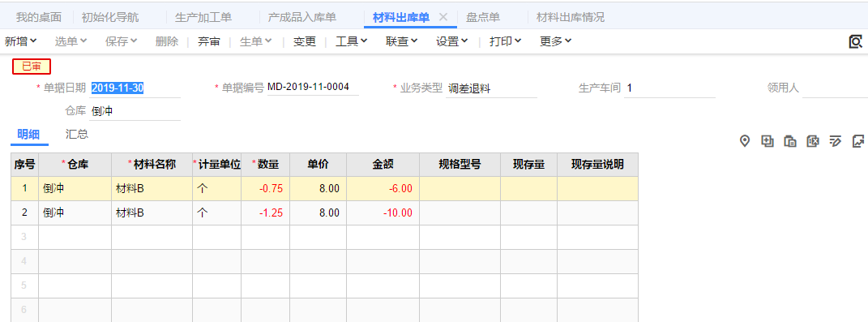Click the Excel import icon
This screenshot has height=322, width=868.
(x=813, y=141)
